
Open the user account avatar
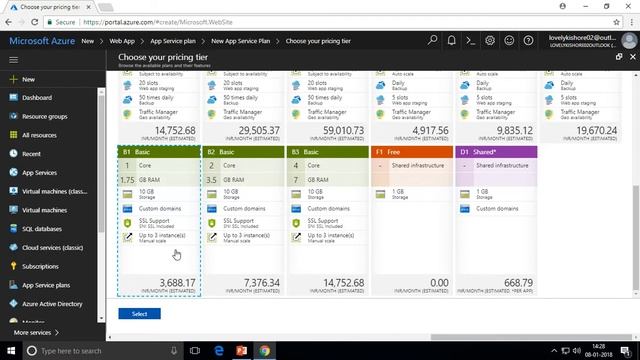point(629,40)
